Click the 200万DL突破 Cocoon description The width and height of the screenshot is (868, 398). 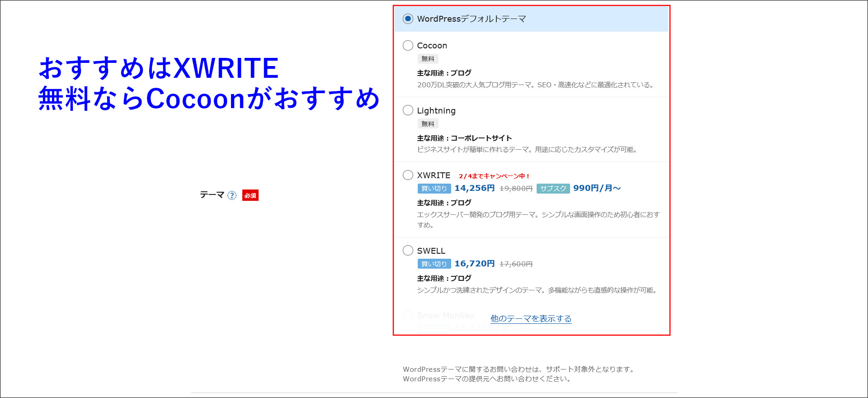pyautogui.click(x=536, y=85)
